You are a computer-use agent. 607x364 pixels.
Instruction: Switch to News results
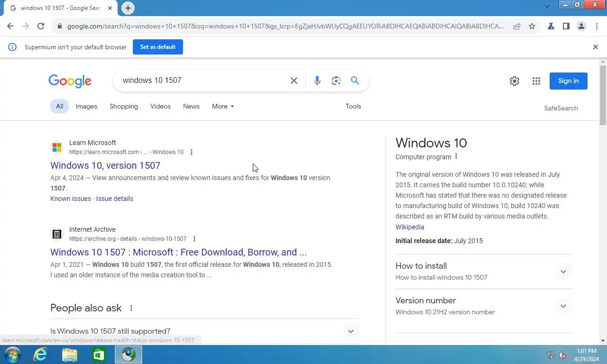(191, 106)
